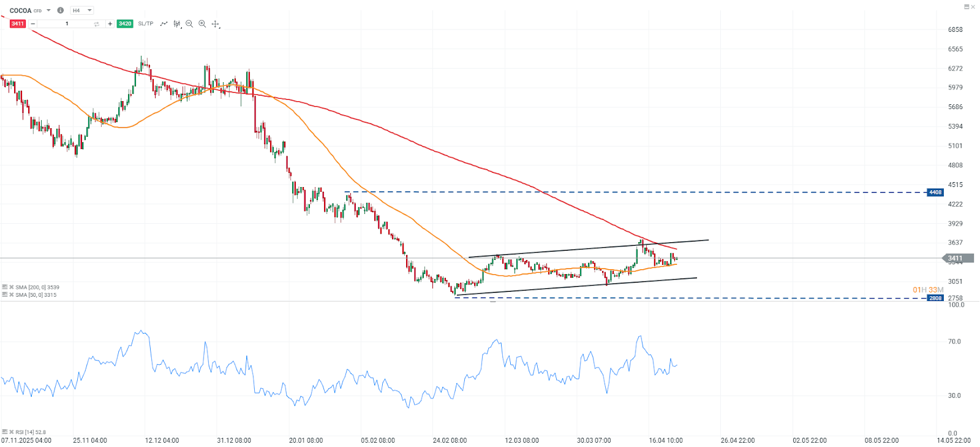Click the red 3411 sell price button
This screenshot has width=980, height=447.
(17, 24)
